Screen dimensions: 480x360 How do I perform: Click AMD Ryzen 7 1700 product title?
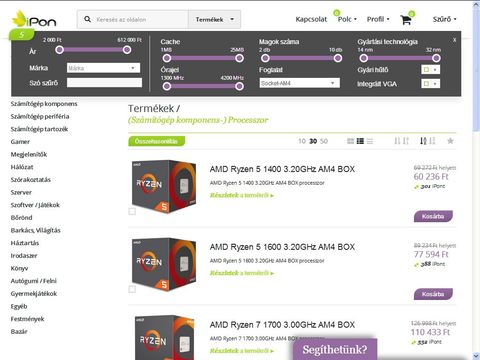(282, 325)
